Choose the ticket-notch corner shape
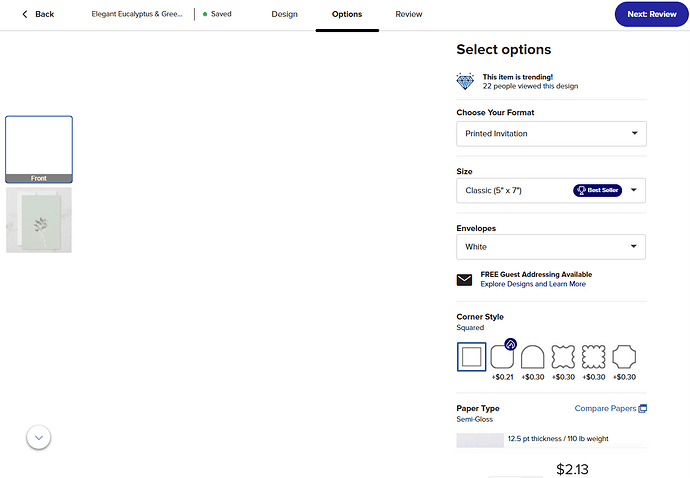Image resolution: width=690 pixels, height=478 pixels. tap(624, 357)
